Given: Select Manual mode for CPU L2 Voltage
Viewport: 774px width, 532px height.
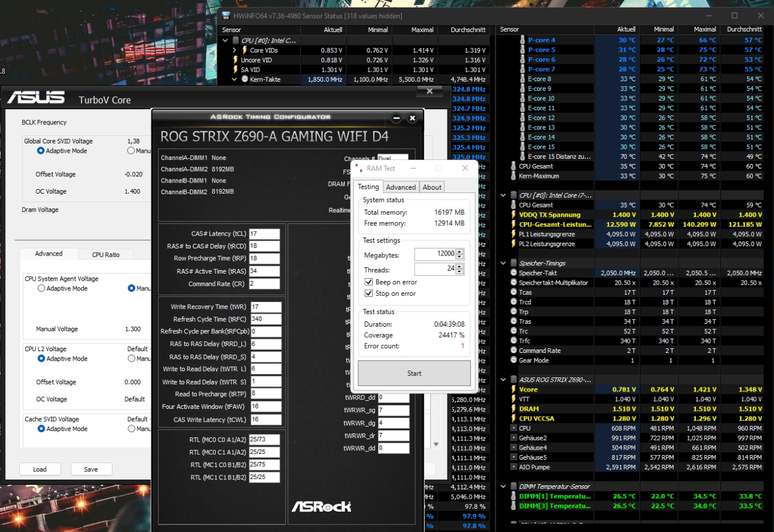Looking at the screenshot, I should click(131, 359).
